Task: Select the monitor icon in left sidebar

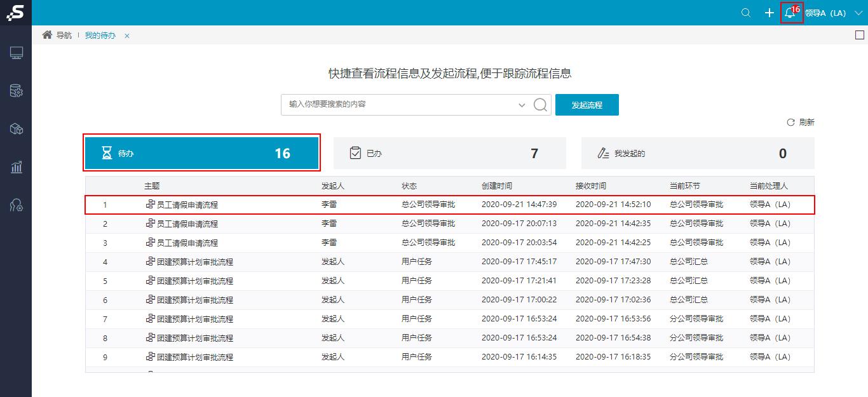Action: tap(16, 53)
